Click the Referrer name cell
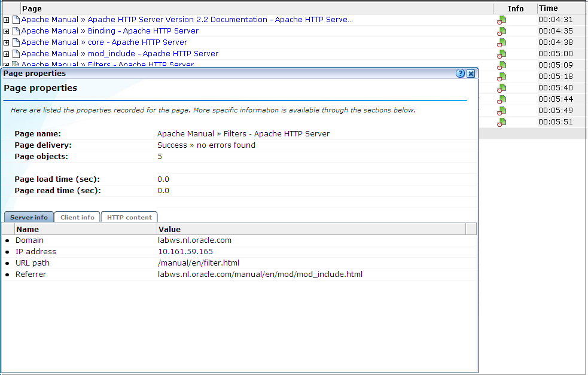The image size is (588, 375). [x=31, y=274]
